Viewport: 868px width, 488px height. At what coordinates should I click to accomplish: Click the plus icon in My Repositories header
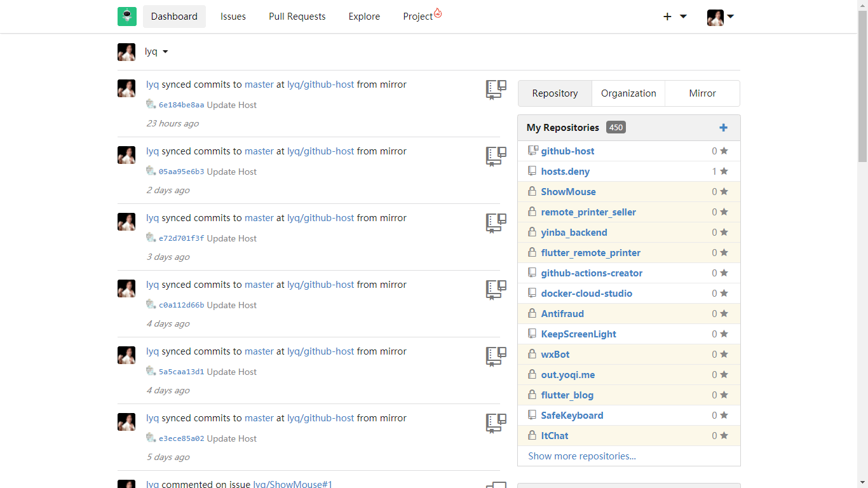pyautogui.click(x=723, y=128)
